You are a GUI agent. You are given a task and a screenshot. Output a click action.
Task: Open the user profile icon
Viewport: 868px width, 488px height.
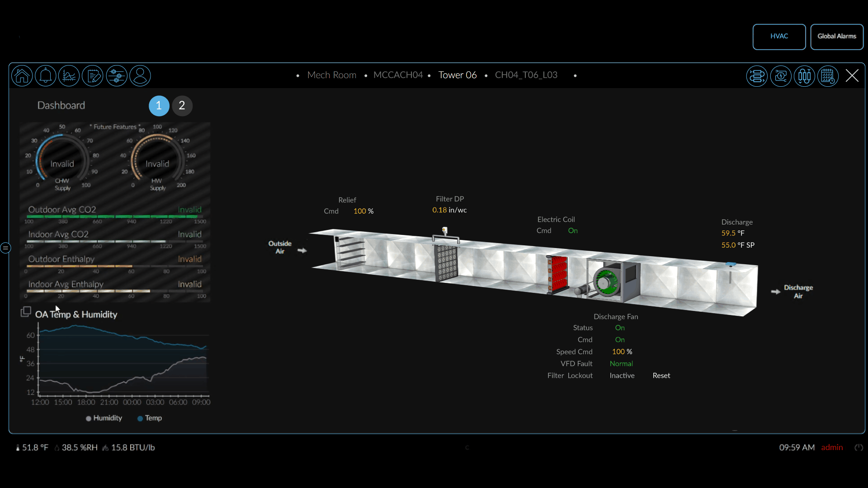[140, 75]
